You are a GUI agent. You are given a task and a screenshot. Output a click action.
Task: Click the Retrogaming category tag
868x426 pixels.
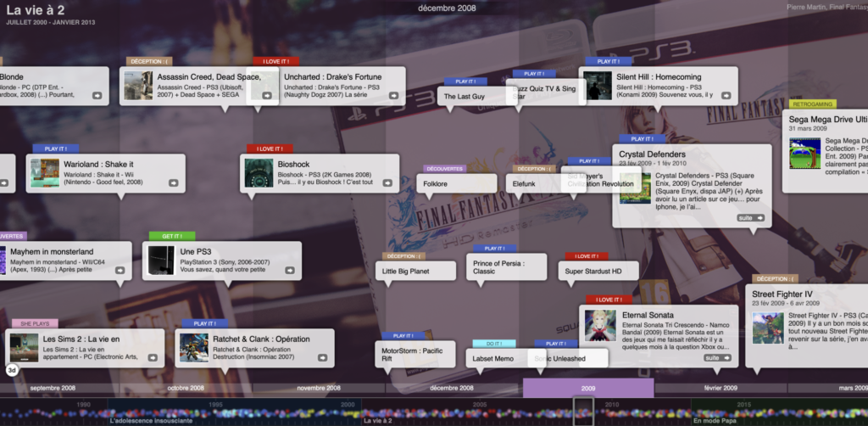pos(812,104)
